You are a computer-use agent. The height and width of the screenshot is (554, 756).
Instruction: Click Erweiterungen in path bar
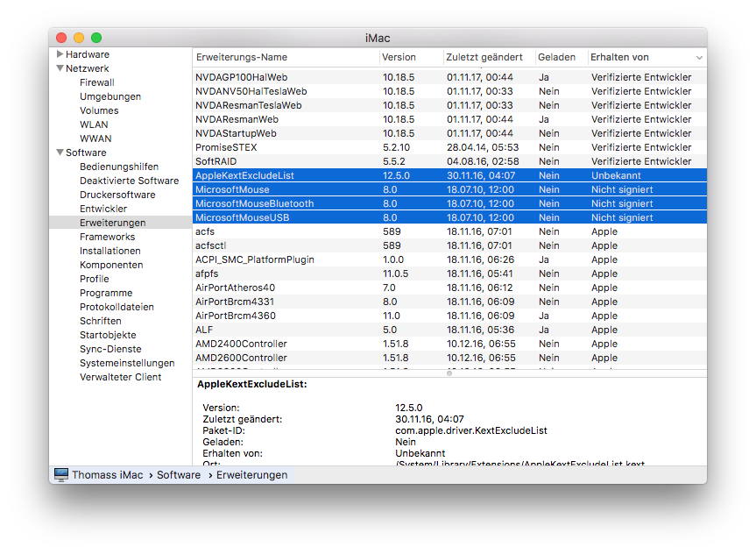[x=251, y=475]
